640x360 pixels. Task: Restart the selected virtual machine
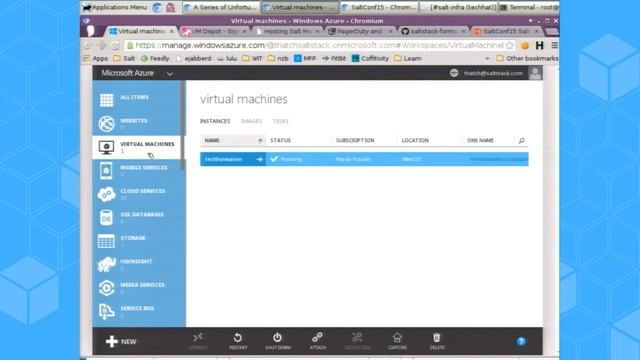point(238,341)
